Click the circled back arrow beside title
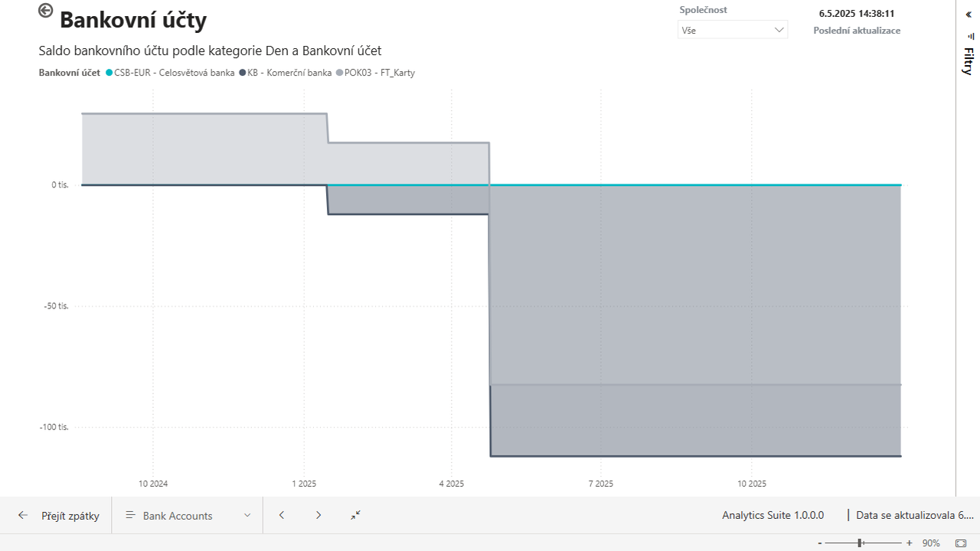The image size is (980, 551). (45, 10)
